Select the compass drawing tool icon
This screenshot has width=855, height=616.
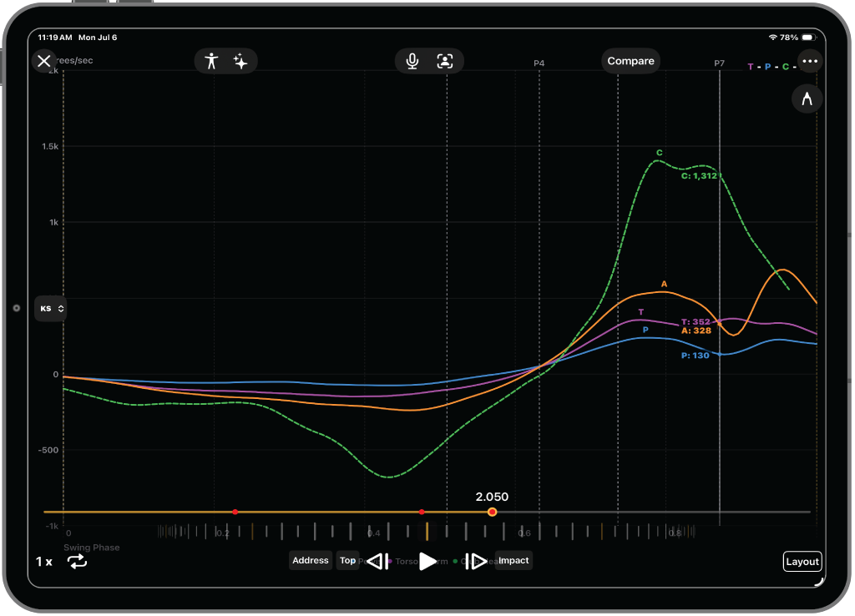click(x=807, y=98)
